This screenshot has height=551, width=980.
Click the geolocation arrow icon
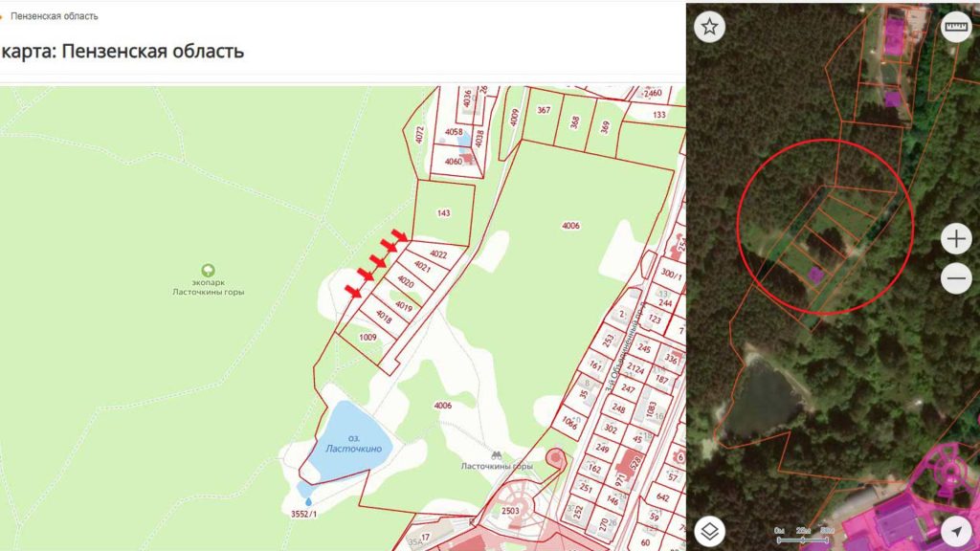tap(956, 532)
